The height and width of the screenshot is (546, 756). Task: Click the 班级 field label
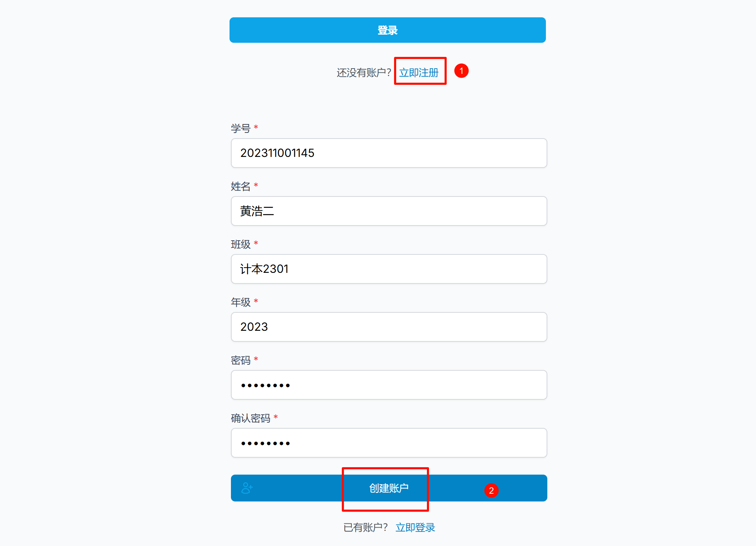pyautogui.click(x=240, y=244)
